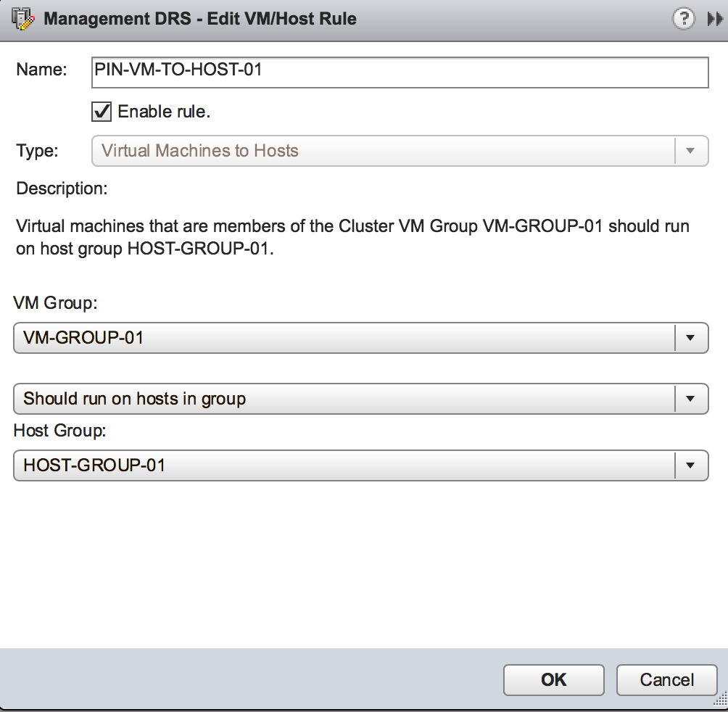The height and width of the screenshot is (712, 728).
Task: Click the 'Host Group:' label
Action: pos(60,431)
